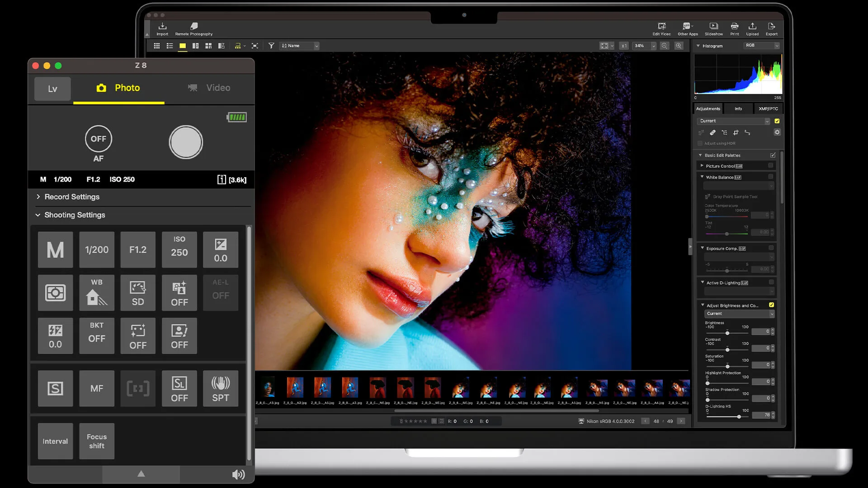Select the Crop tool in Adjustments
This screenshot has width=868, height=488.
736,132
